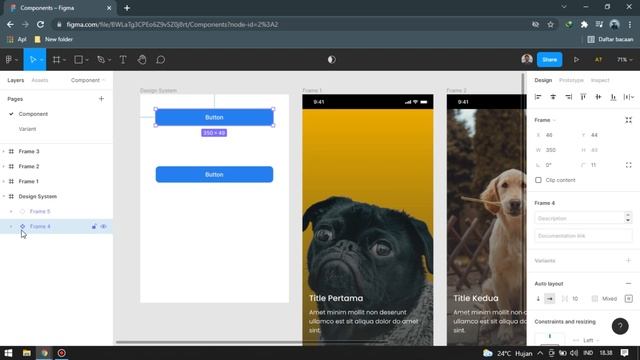
Task: Select the Comment tool
Action: (x=160, y=60)
